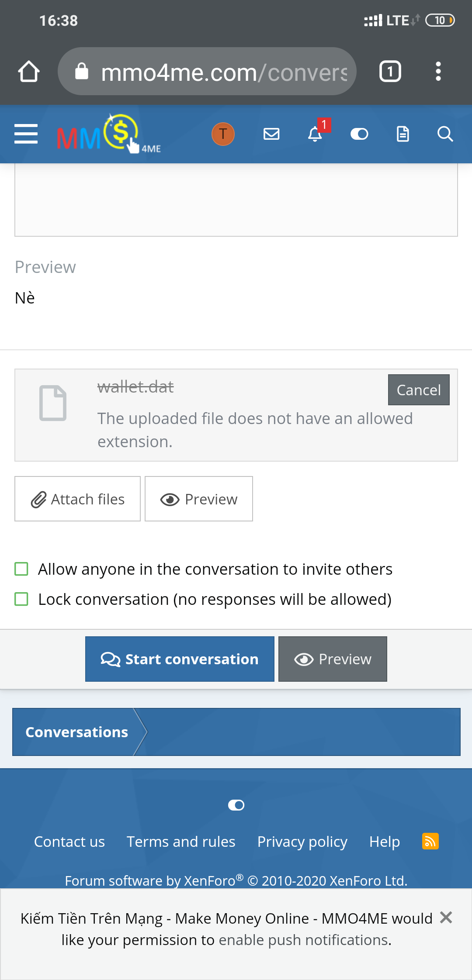
Task: Open the what's new document icon
Action: [403, 134]
